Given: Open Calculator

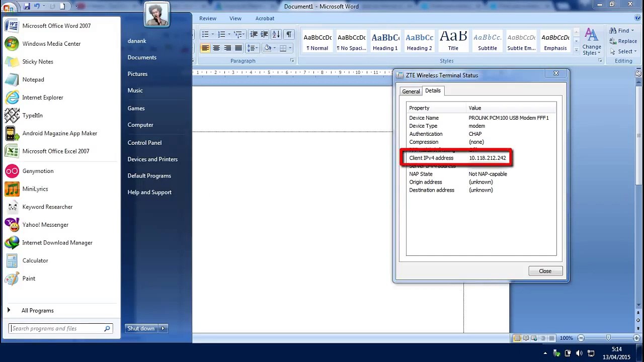Looking at the screenshot, I should [x=60, y=260].
